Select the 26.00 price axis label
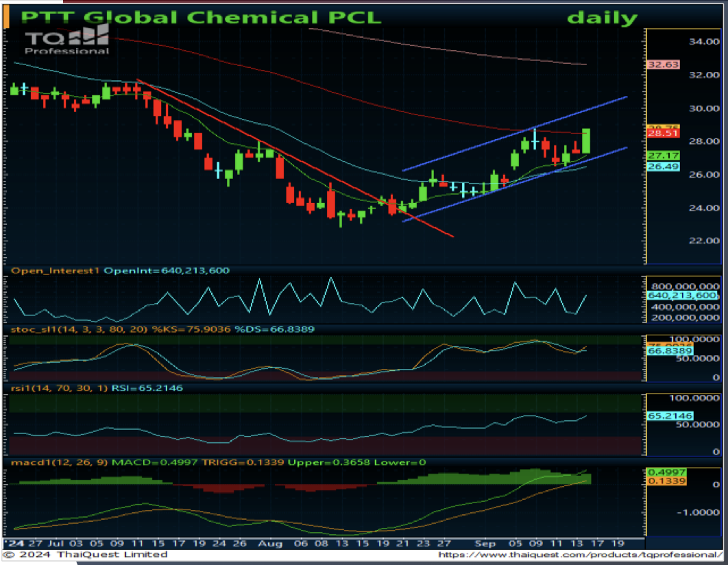This screenshot has height=565, width=728. coord(704,175)
